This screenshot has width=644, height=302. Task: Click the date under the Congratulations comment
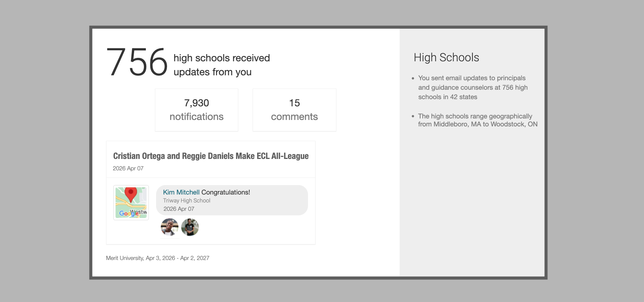click(x=179, y=209)
